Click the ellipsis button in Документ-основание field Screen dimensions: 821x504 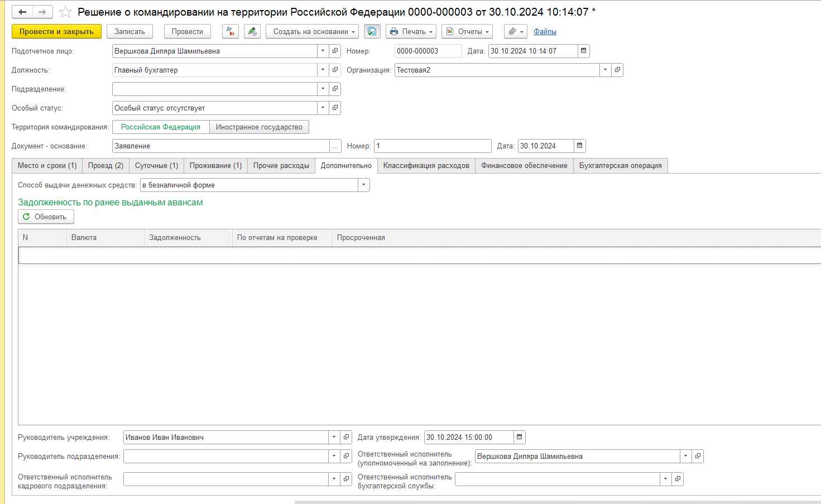click(x=335, y=146)
